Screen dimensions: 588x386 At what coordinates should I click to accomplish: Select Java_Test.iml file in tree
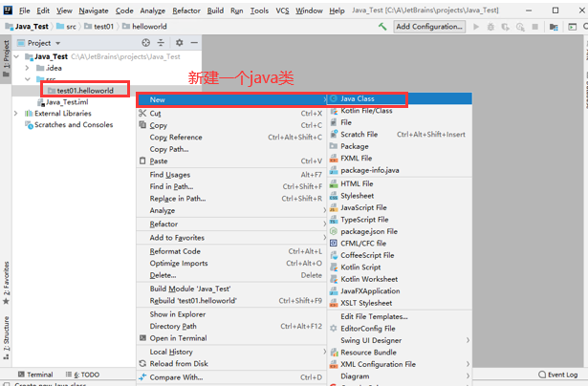coord(63,102)
